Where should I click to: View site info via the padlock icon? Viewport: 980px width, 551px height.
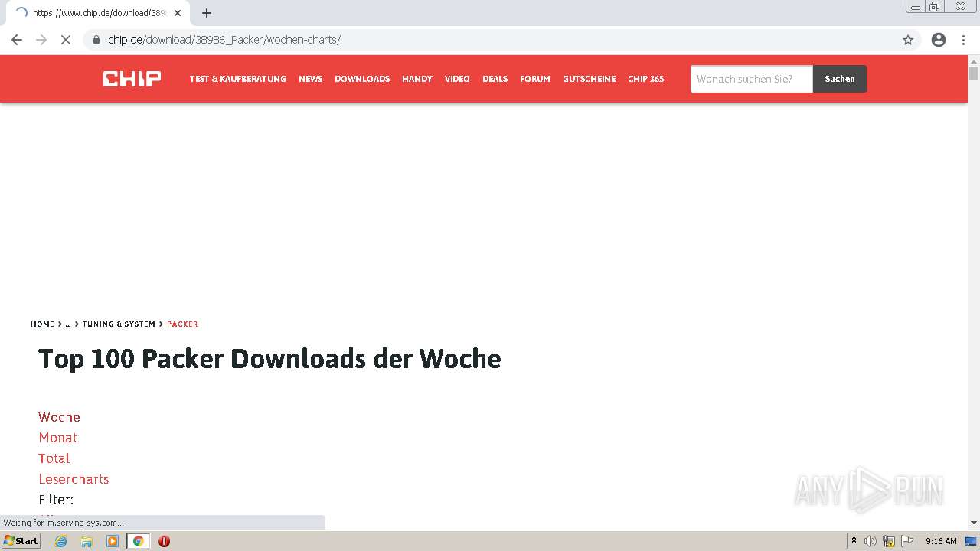coord(96,40)
